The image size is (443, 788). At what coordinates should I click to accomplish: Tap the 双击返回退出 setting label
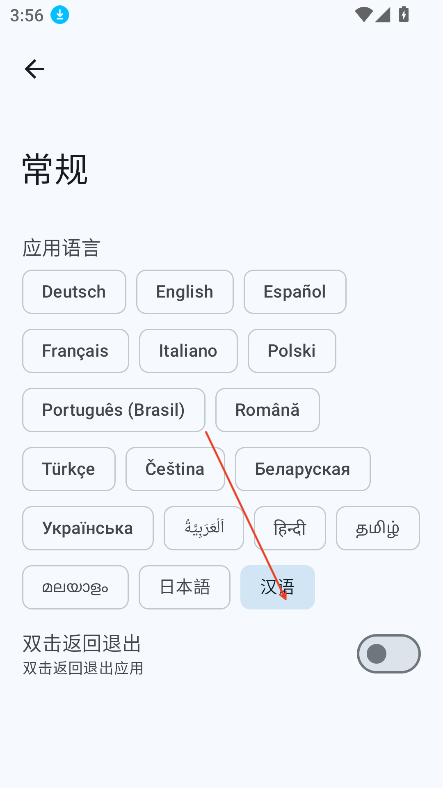click(82, 643)
